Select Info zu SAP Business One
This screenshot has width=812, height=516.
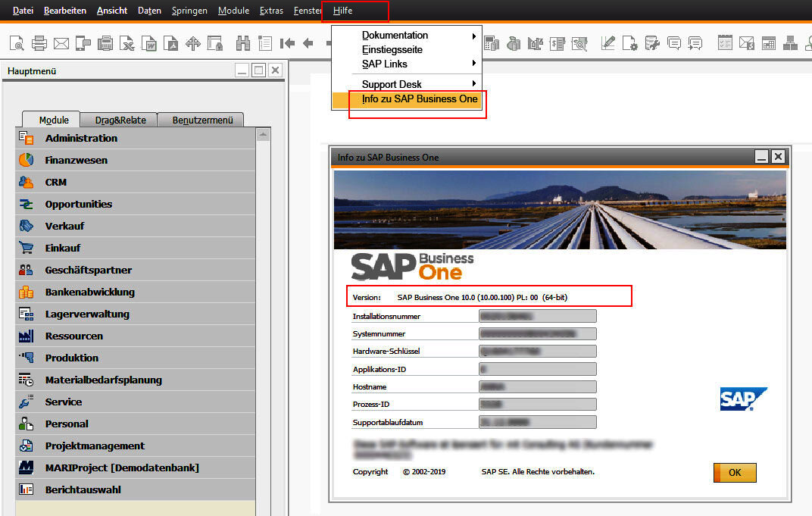point(419,99)
